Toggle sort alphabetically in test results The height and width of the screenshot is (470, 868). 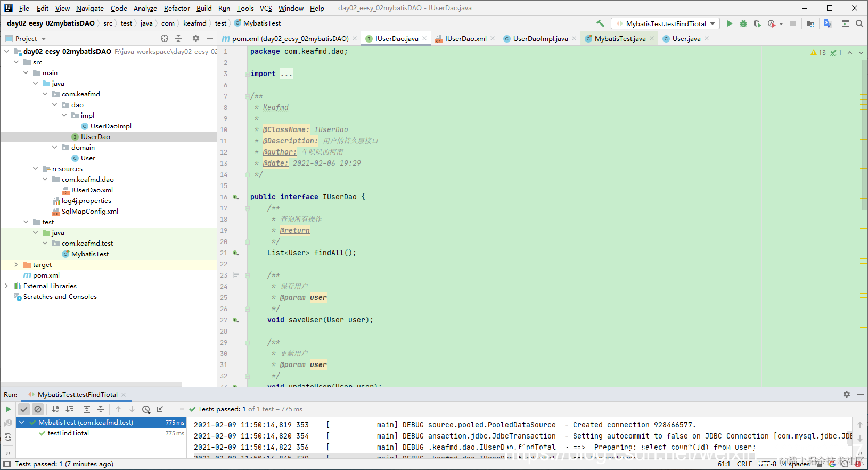pyautogui.click(x=55, y=409)
